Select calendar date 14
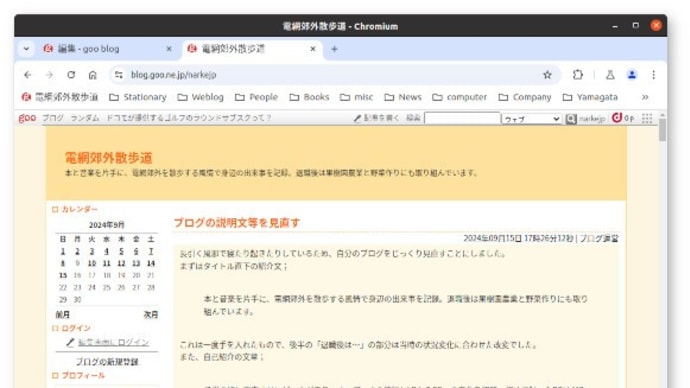This screenshot has height=388, width=690. coord(150,263)
